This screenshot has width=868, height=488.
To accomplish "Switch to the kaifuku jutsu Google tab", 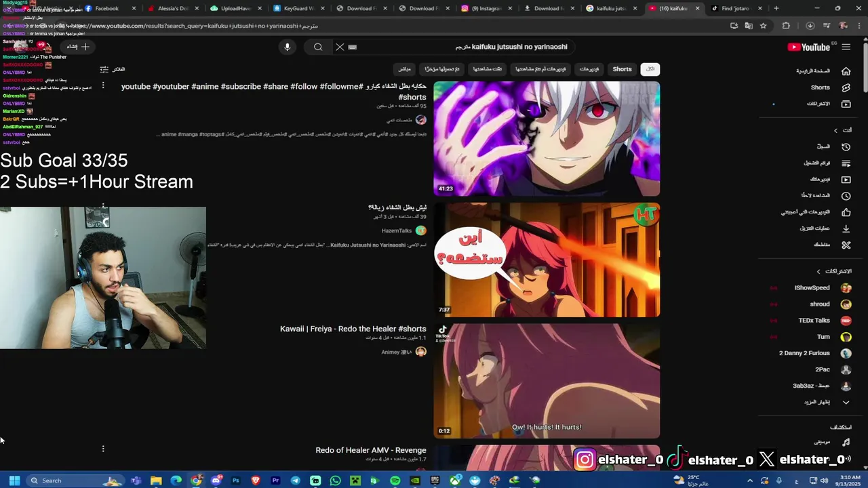I will 610,8.
